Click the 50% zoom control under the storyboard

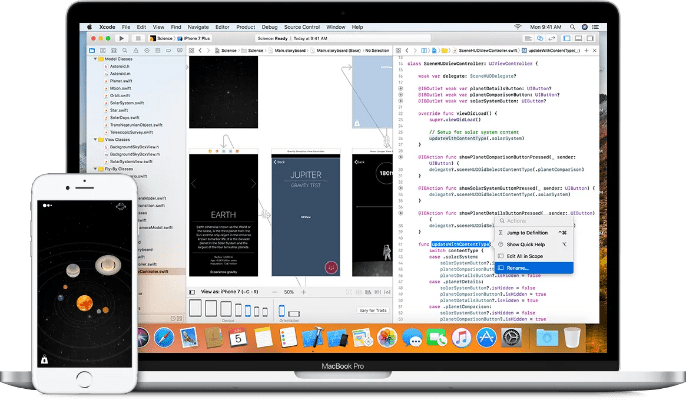[x=289, y=292]
